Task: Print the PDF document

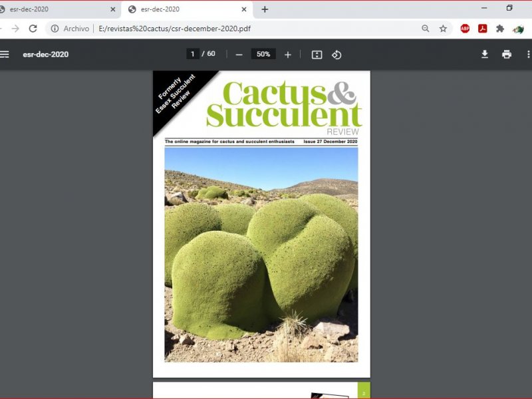Action: pos(507,55)
